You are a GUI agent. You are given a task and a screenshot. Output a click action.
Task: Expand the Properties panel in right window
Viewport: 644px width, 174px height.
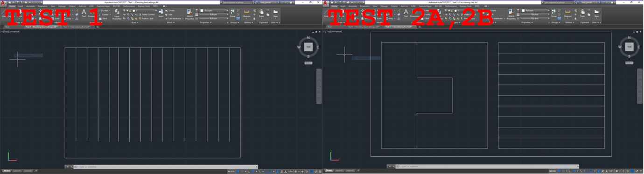click(527, 22)
